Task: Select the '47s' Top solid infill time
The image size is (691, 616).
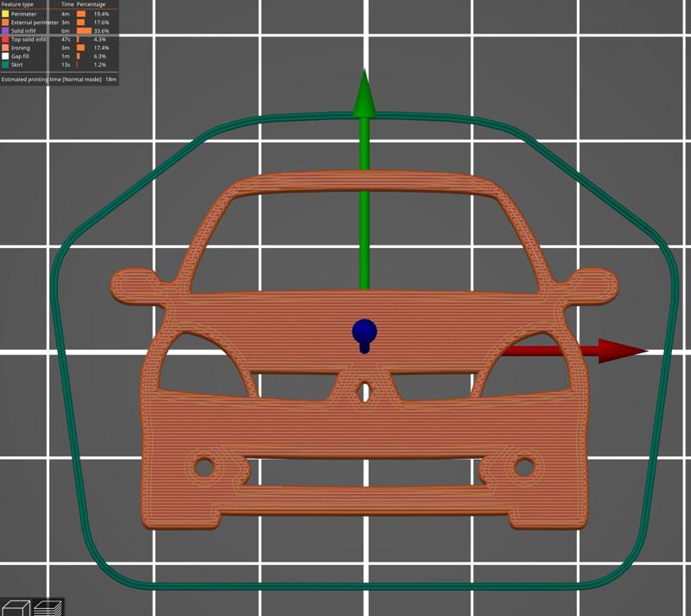Action: (x=66, y=39)
